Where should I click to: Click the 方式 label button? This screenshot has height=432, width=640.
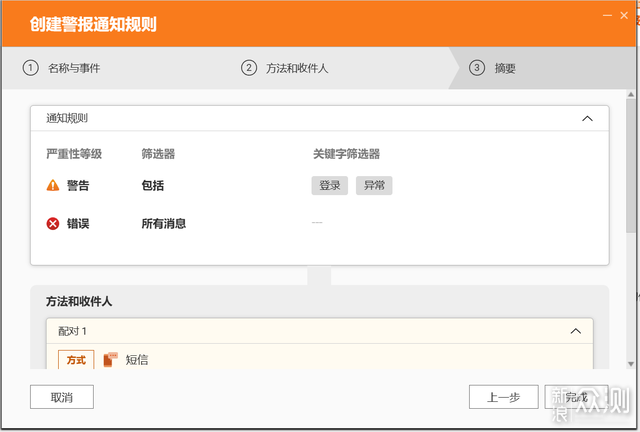[76, 360]
